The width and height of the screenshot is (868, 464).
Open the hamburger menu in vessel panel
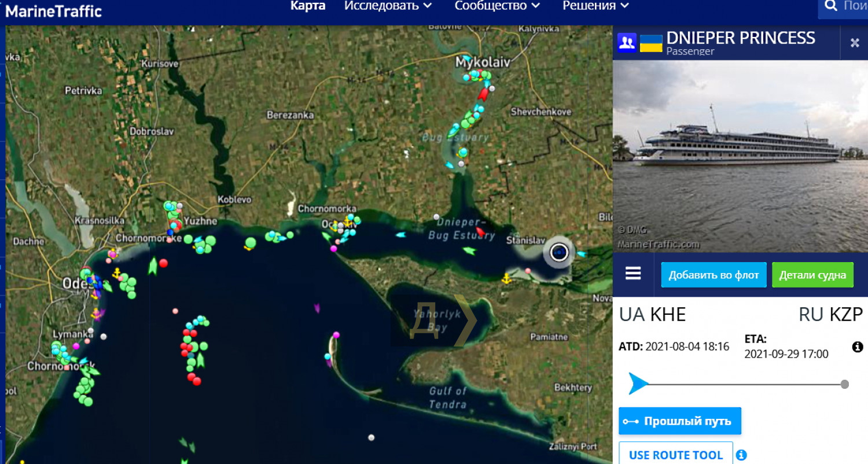point(633,274)
